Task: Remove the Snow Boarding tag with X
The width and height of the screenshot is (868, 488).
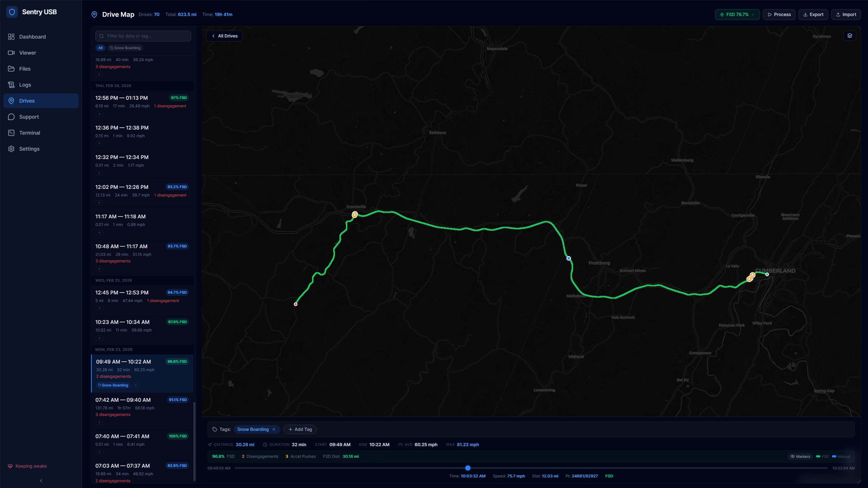Action: pyautogui.click(x=274, y=429)
